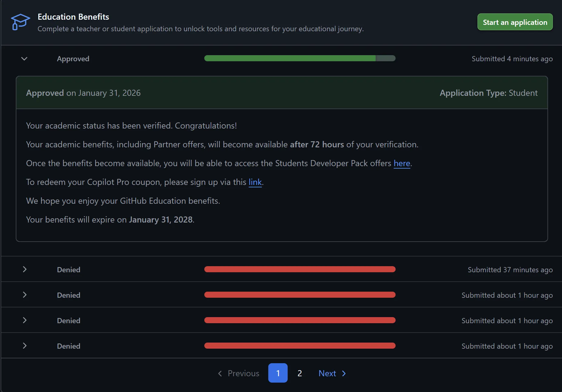This screenshot has width=562, height=392.
Task: Click the red bar of first Denied row
Action: (299, 270)
